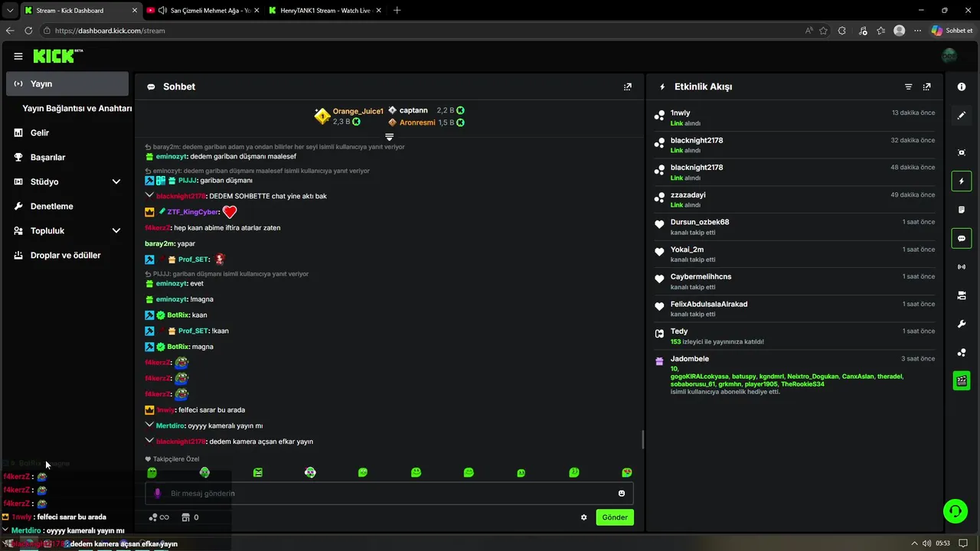The image size is (980, 551).
Task: Select Dursun_ozbek68 follow activity entry
Action: pos(795,227)
